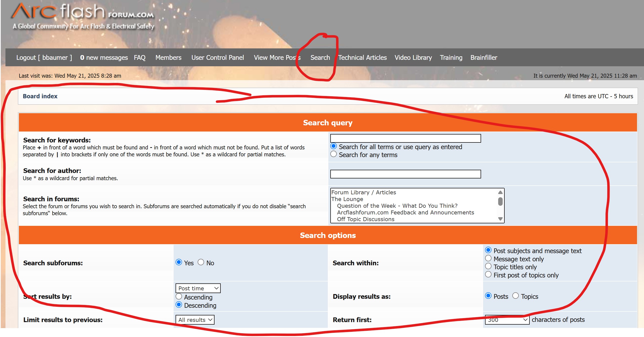644x337 pixels.
Task: Open the Video Library page
Action: pos(413,58)
